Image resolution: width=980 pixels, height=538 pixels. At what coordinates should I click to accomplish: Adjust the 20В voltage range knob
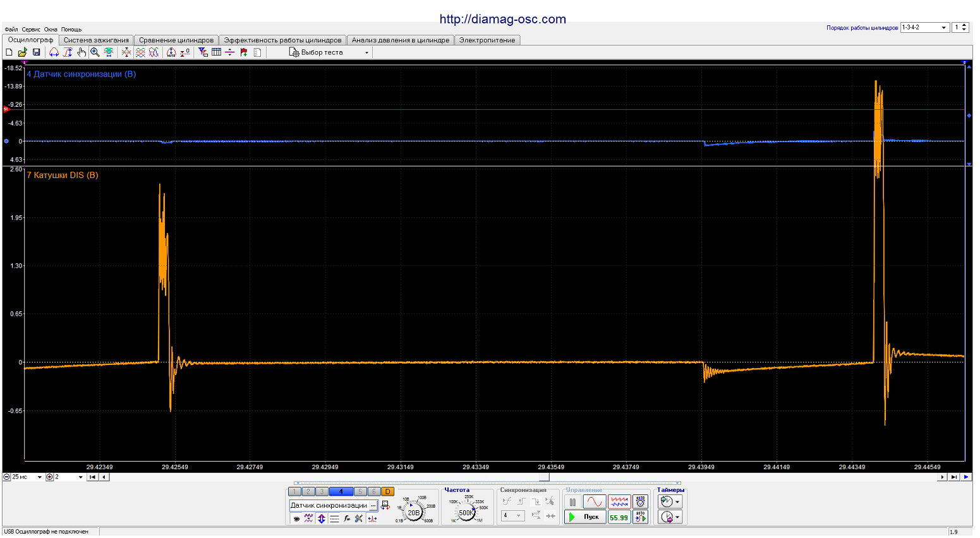[x=413, y=512]
